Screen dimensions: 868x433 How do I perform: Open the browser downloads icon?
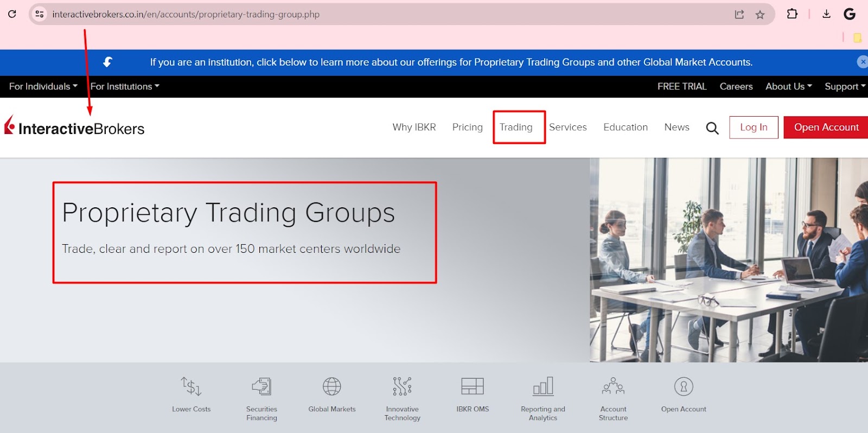point(826,14)
